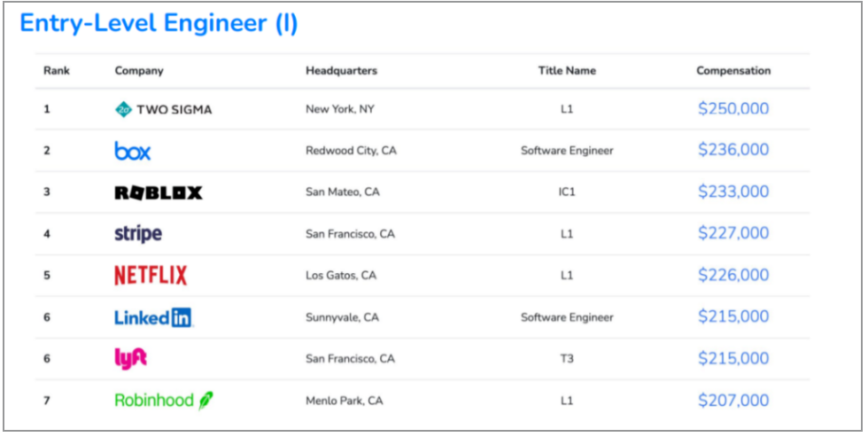Screen dimensions: 868x437
Task: Click the Rank column header
Action: [57, 71]
